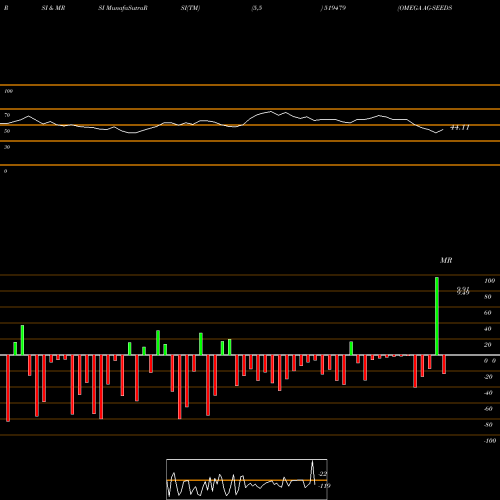Screen dimensions: 500x500
Task: Click the MR axis label -100
Action: pyautogui.click(x=490, y=441)
